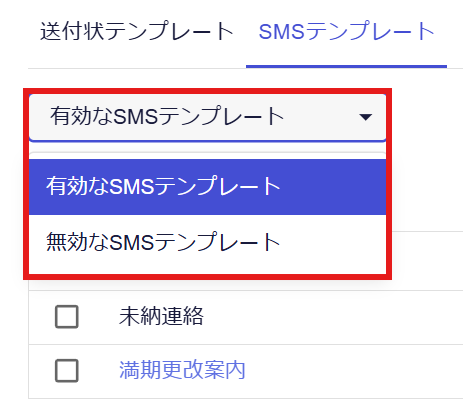Switch to the 送付状テンプレート tab
463x399 pixels.
pyautogui.click(x=137, y=31)
